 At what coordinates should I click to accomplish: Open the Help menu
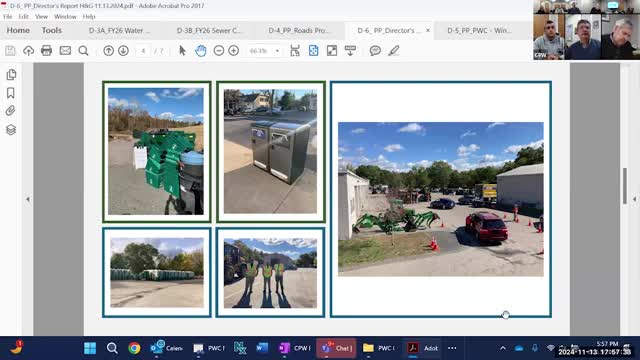(89, 17)
